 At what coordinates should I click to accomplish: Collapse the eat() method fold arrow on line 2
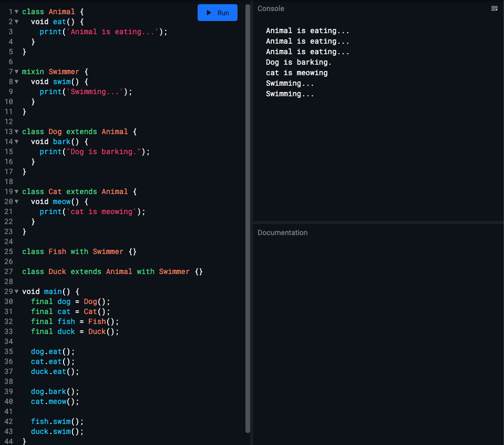point(16,22)
